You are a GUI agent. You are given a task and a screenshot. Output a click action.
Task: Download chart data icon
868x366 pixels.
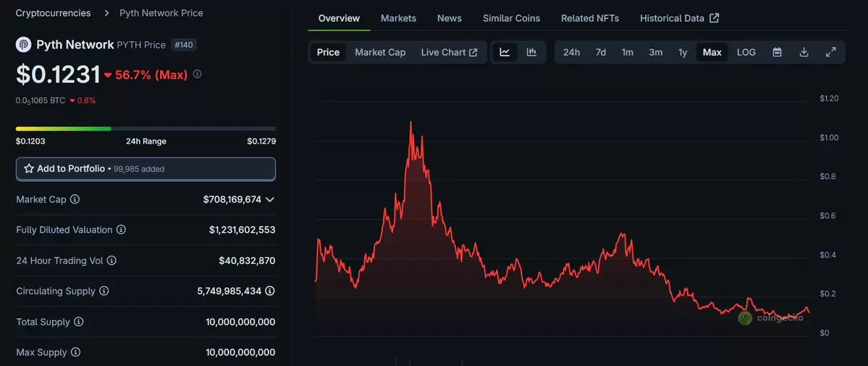804,52
